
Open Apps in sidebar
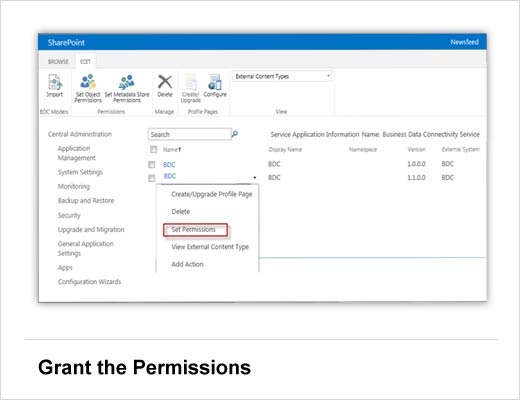click(65, 268)
